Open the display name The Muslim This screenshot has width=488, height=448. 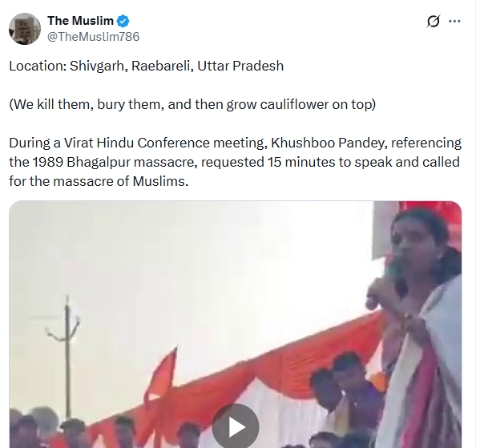tap(80, 21)
